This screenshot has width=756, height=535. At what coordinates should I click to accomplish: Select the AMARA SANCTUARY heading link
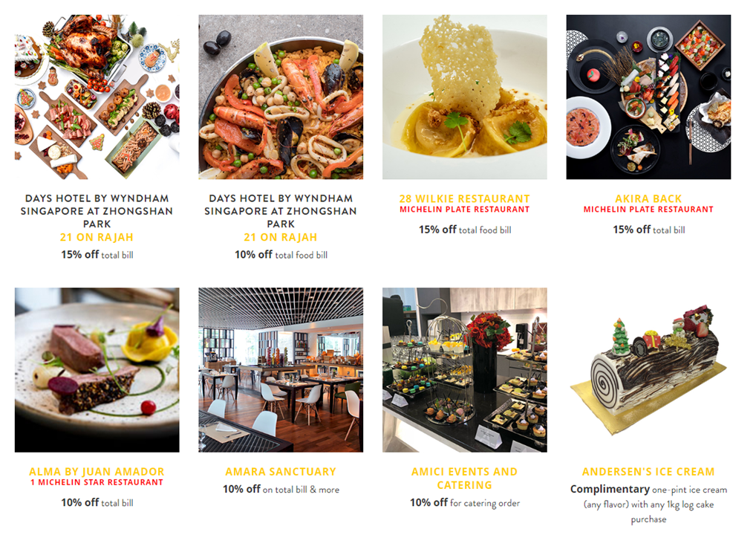click(x=281, y=472)
